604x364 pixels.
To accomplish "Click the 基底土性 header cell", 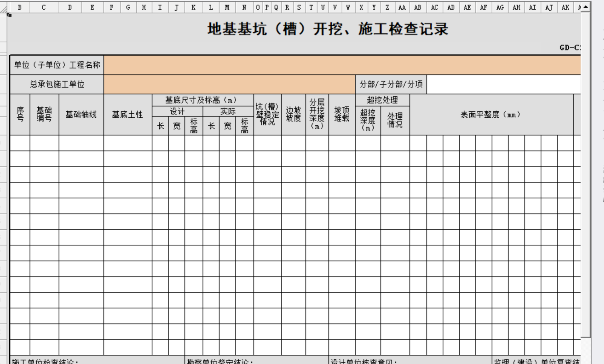I will pos(128,114).
